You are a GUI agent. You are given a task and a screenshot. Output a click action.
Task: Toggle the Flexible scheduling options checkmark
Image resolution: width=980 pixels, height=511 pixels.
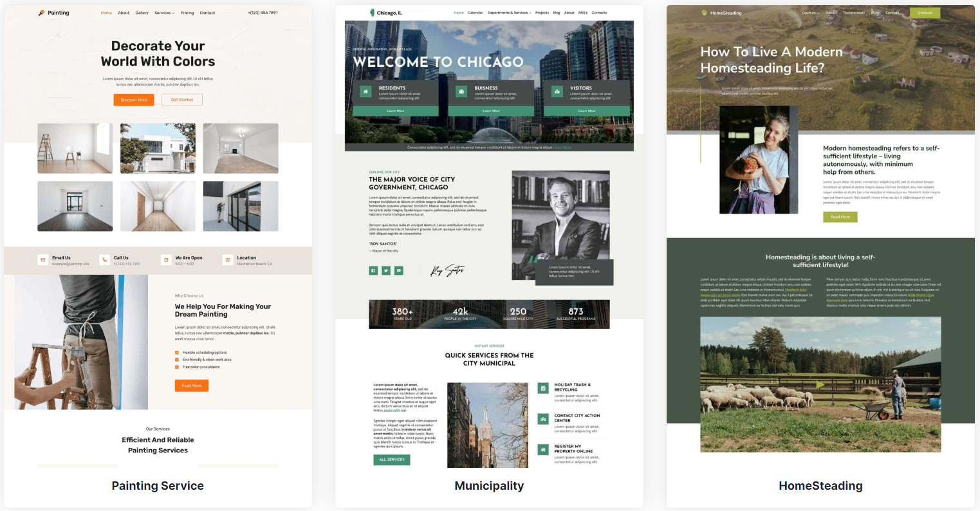pyautogui.click(x=177, y=353)
